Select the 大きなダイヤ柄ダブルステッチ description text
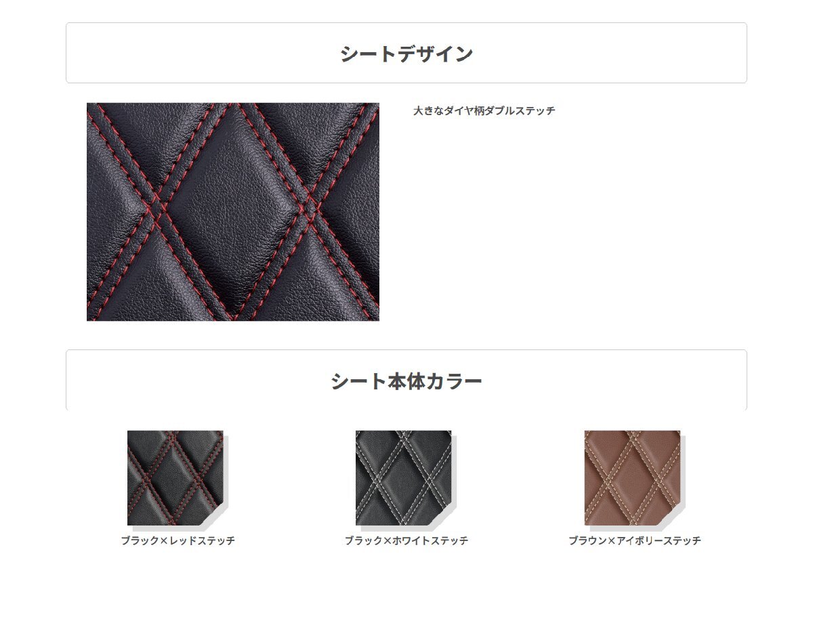Screen dimensions: 813x644 tap(484, 111)
